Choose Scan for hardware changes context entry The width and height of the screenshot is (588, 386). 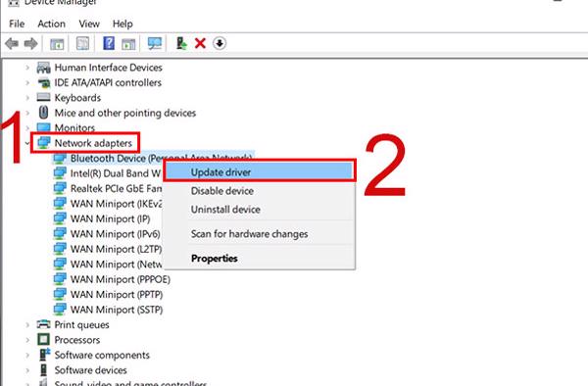click(260, 234)
